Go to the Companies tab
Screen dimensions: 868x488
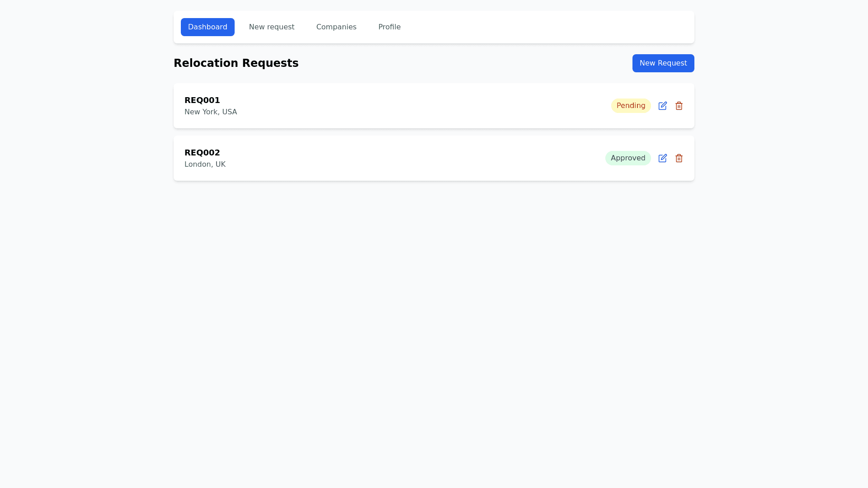tap(336, 27)
